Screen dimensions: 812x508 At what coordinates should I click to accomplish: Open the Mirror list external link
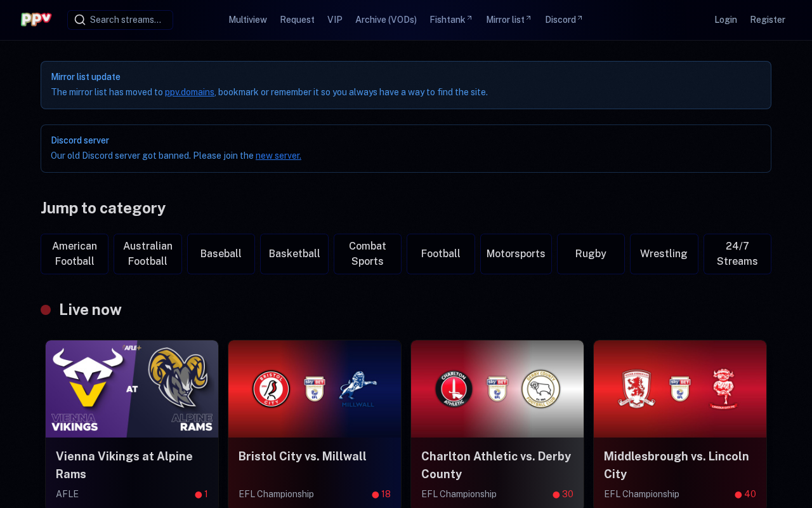509,20
